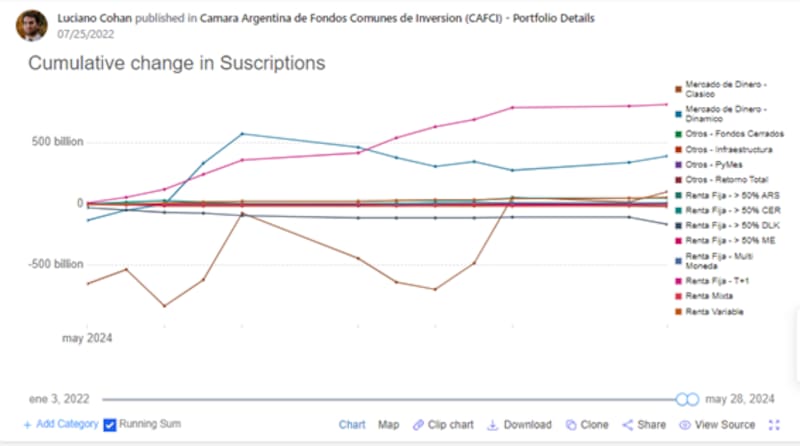Click the Cumulative change in Suscriptions title

click(176, 63)
